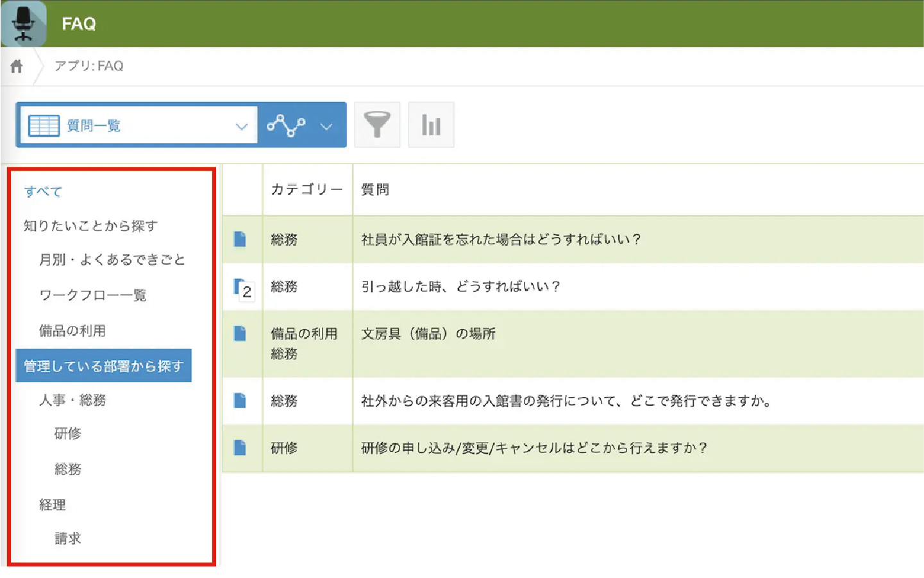Expand the chevron beside graph icon

[x=326, y=126]
